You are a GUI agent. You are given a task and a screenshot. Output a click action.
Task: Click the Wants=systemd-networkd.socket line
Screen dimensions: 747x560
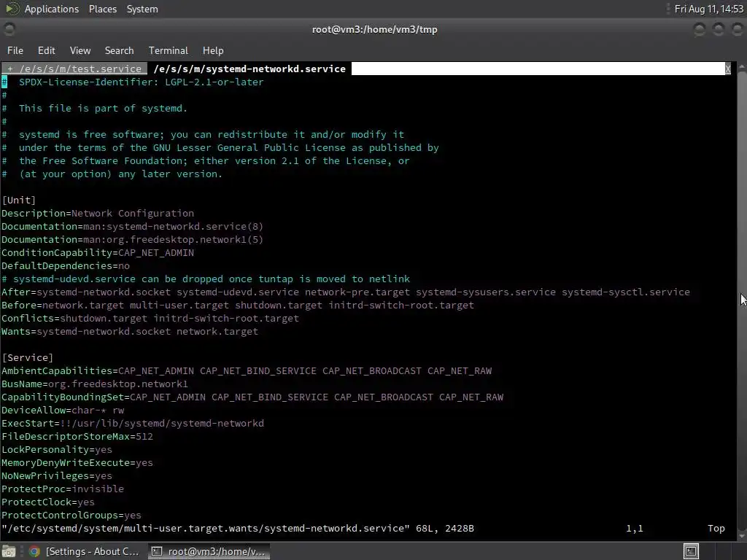(130, 332)
